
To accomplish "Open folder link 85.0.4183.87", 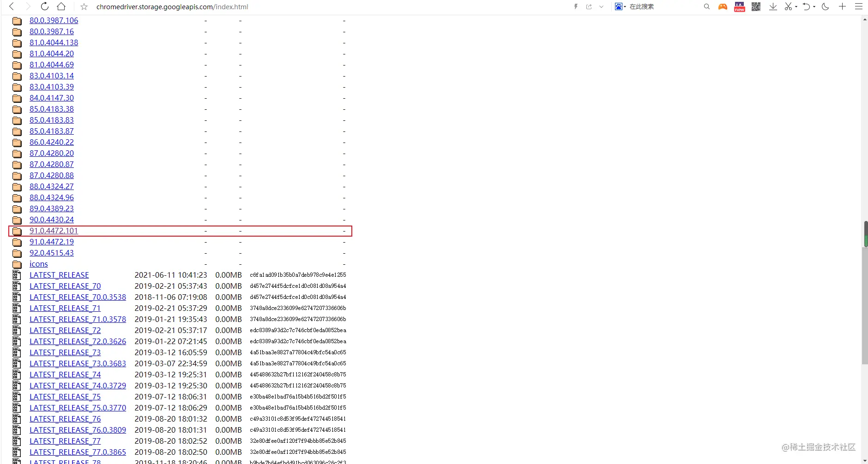I will click(x=52, y=131).
